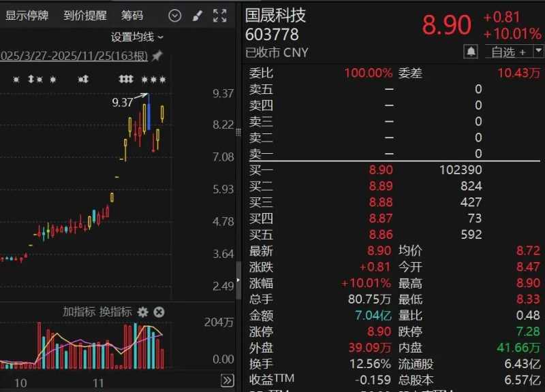This screenshot has width=545, height=392.
Task: Click the 卖一 ask row
Action: point(394,154)
